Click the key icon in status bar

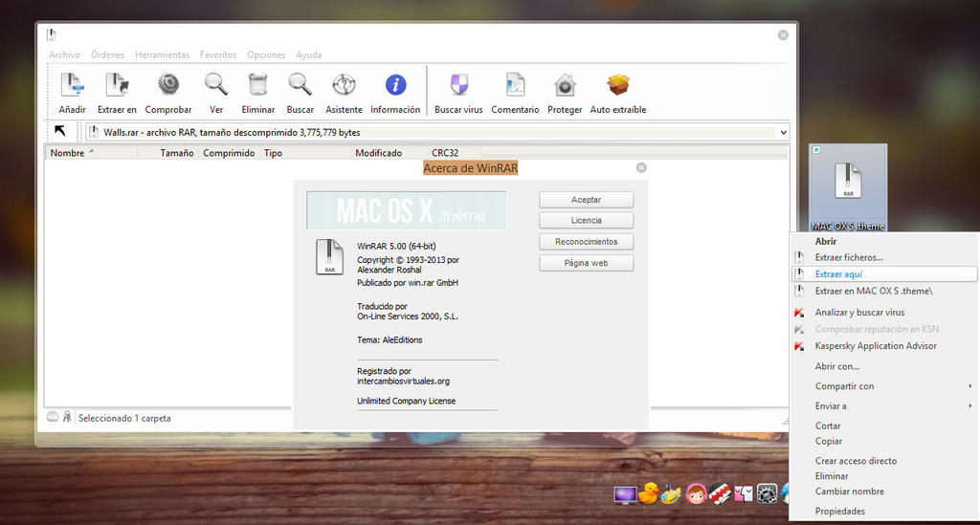coord(67,417)
